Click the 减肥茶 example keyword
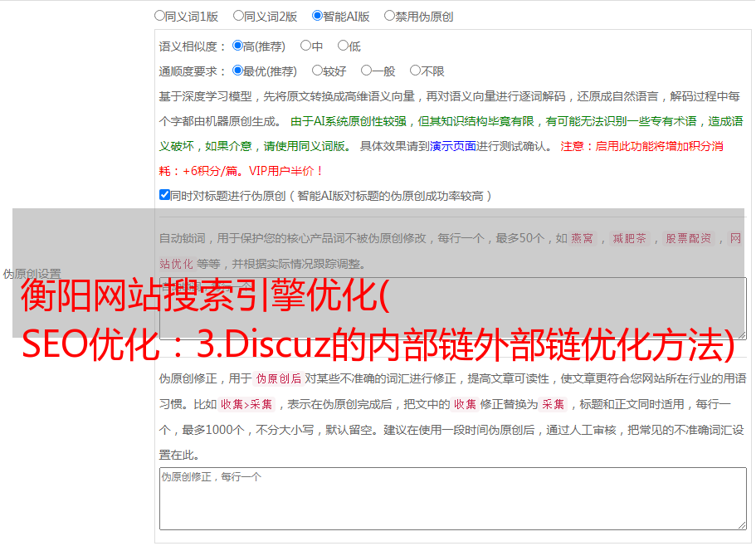Screen dimensions: 756x546 point(629,238)
